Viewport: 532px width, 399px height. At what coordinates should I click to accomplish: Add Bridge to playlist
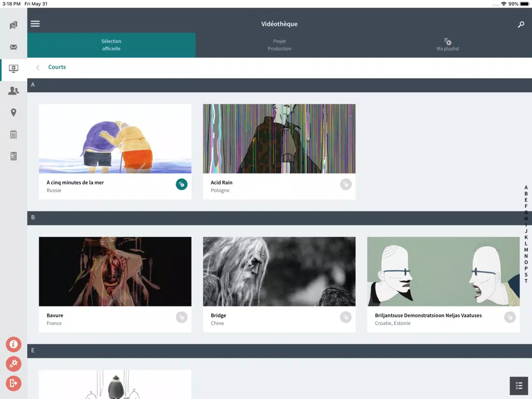coord(346,317)
